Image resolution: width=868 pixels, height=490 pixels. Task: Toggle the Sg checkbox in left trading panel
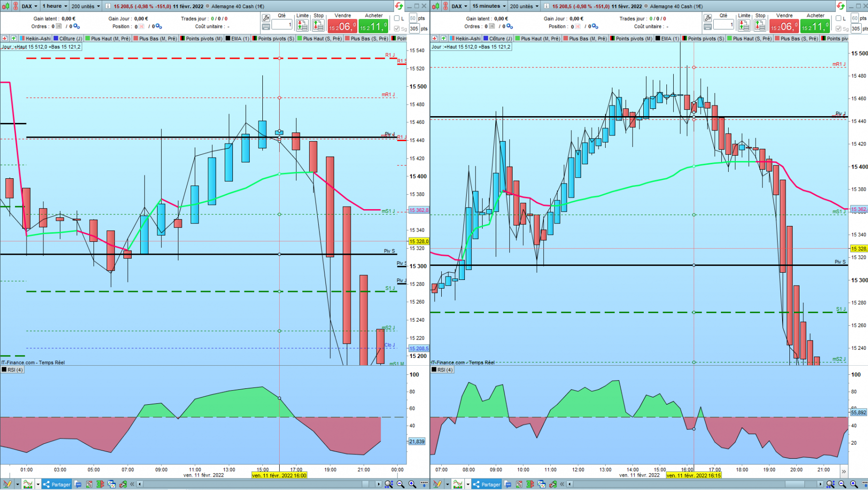click(396, 28)
